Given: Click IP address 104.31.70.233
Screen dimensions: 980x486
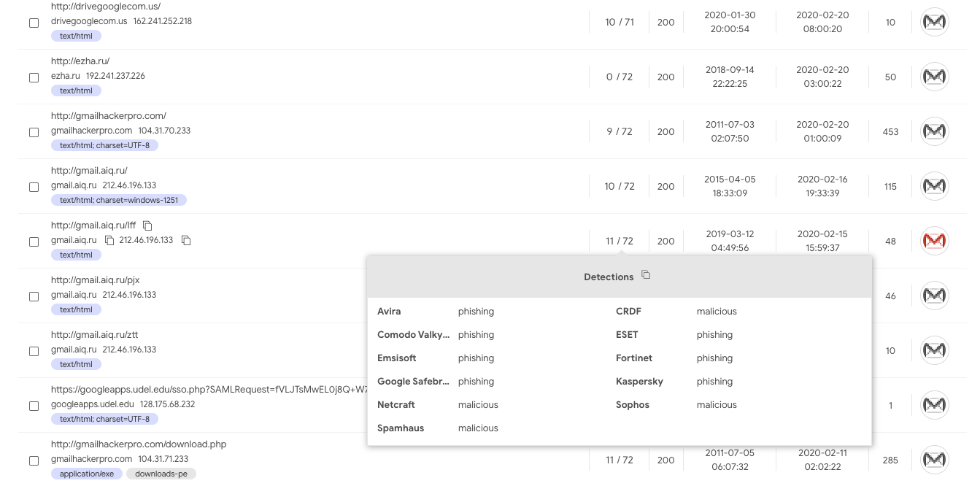Looking at the screenshot, I should click(164, 131).
